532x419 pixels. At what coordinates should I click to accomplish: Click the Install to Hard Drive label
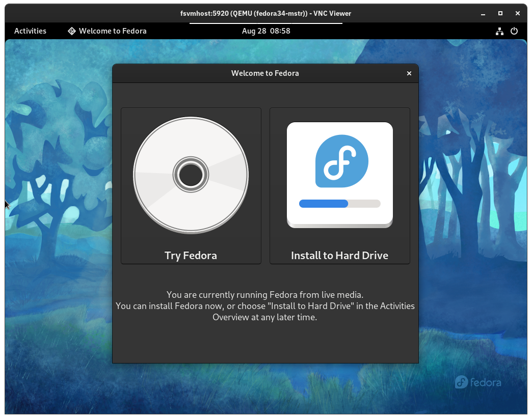coord(339,255)
